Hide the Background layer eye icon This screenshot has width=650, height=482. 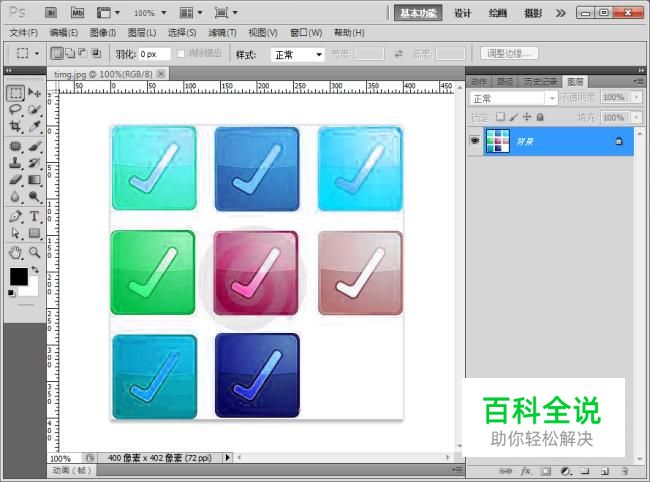pos(475,140)
